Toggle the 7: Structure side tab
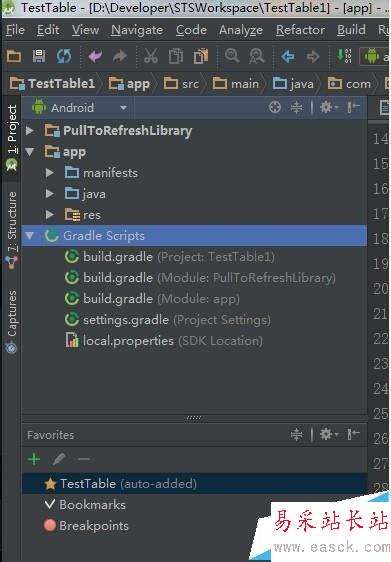 pyautogui.click(x=12, y=230)
